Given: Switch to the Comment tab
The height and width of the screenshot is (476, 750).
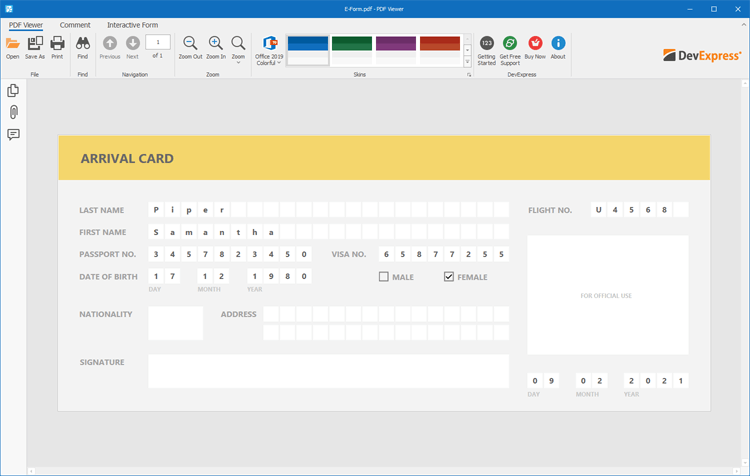Looking at the screenshot, I should point(75,25).
